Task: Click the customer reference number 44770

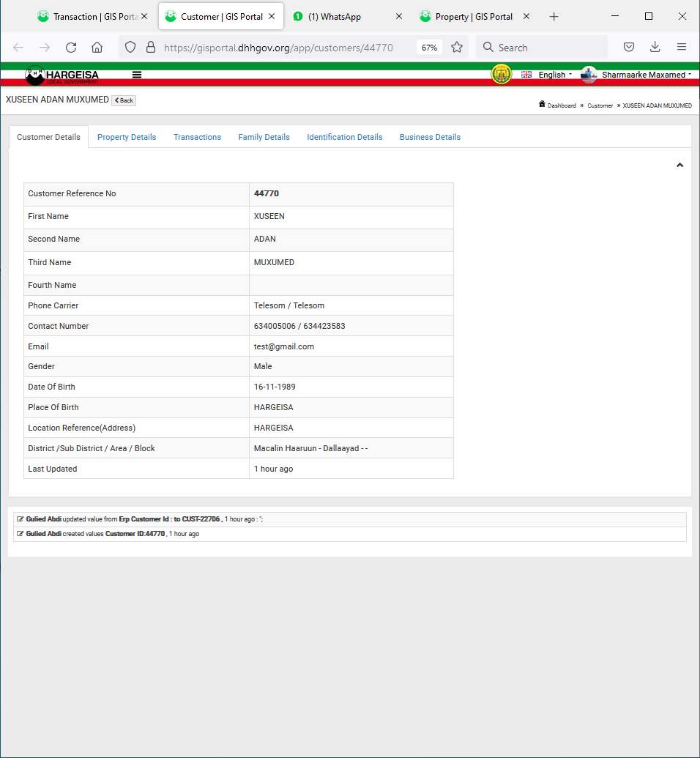Action: [x=267, y=193]
